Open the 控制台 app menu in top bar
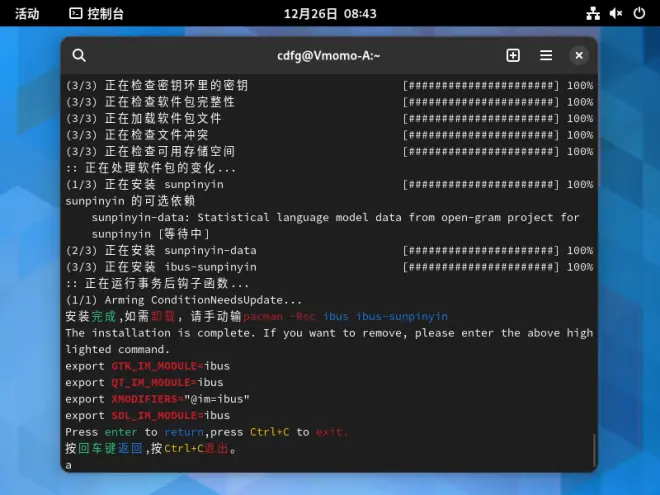Screen dimensions: 660x495 pos(96,13)
